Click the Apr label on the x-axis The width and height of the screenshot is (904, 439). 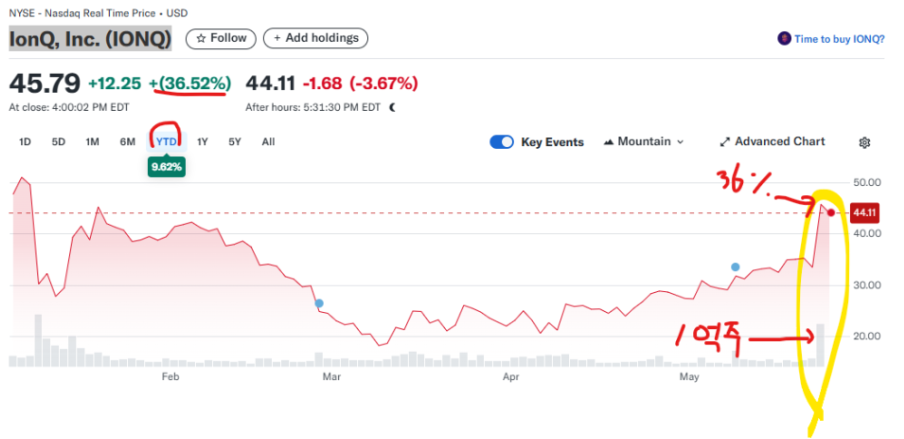[x=511, y=378]
